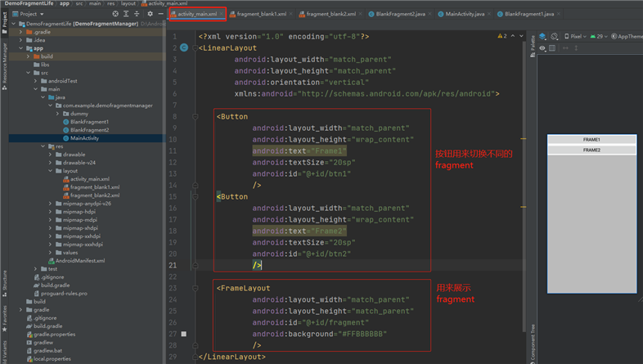This screenshot has width=643, height=364.
Task: Collapse the app module node
Action: click(20, 48)
